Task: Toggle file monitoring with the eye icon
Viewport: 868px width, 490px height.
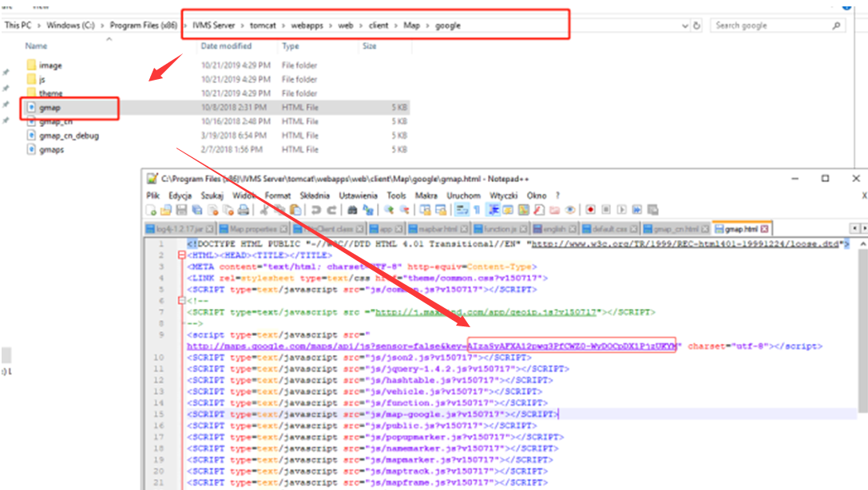Action: [570, 210]
